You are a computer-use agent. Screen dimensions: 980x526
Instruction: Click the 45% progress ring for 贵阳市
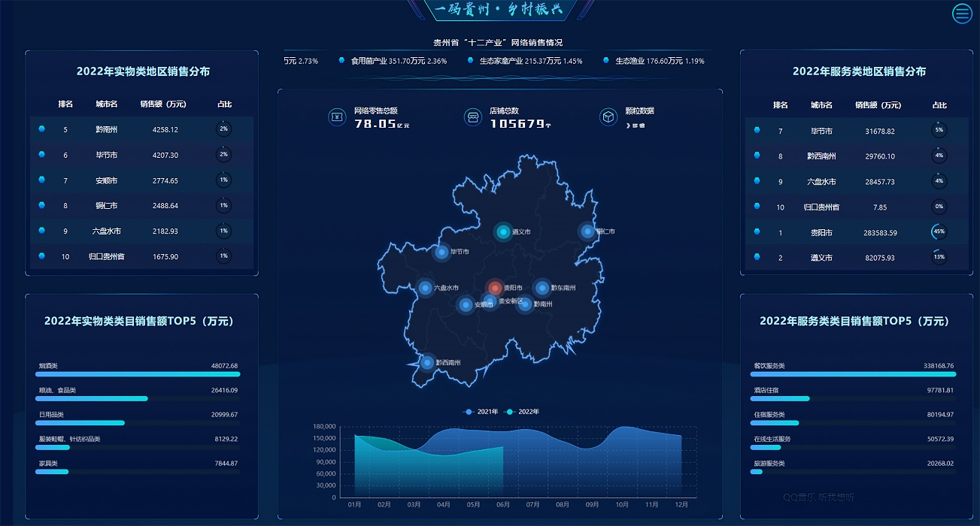[x=939, y=232]
